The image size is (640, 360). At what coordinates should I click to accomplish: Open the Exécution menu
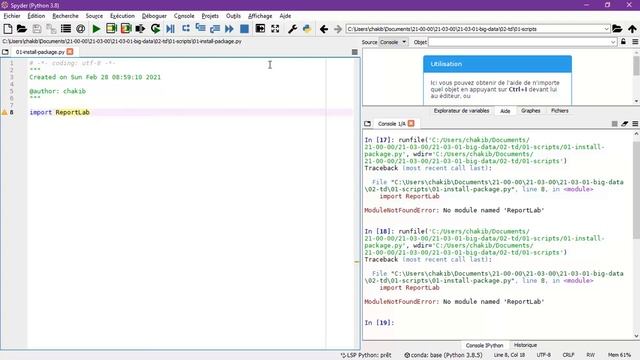[x=122, y=16]
